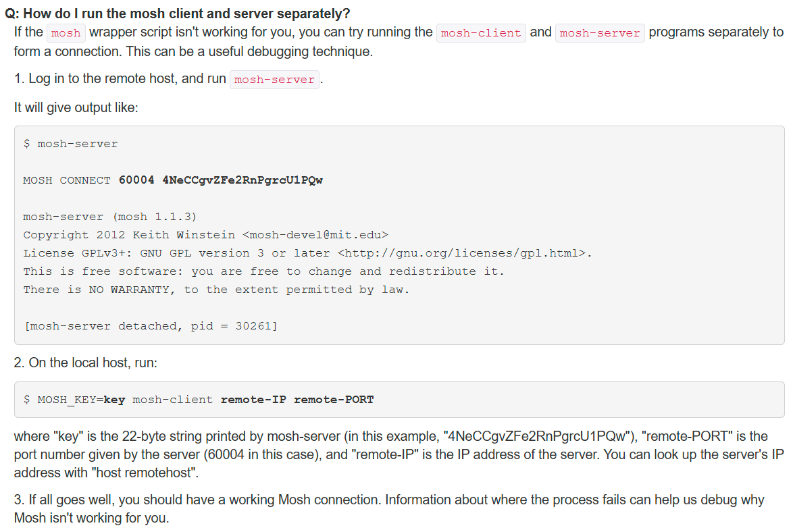Click bold "remote-PORT" in the client command
This screenshot has width=793, height=532.
[x=334, y=400]
